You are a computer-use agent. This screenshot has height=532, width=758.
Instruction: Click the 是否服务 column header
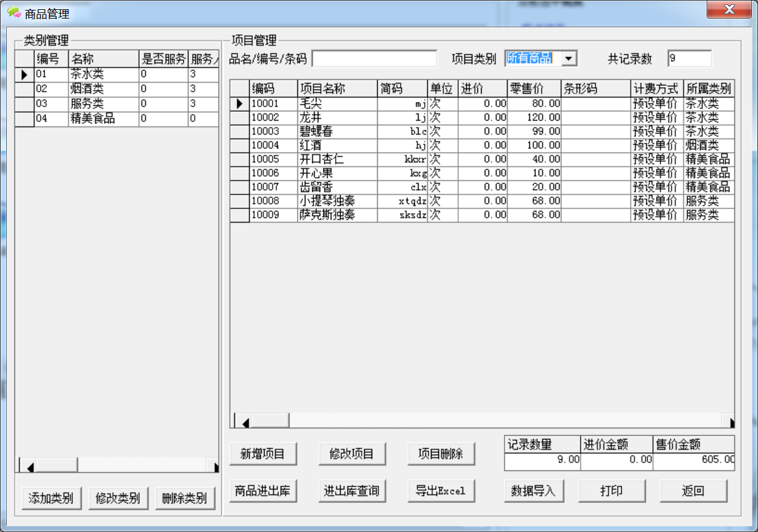(x=164, y=59)
